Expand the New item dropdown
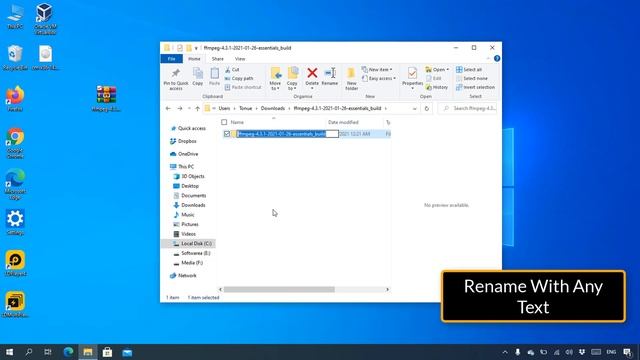Viewport: 640px width, 360px height. click(391, 70)
